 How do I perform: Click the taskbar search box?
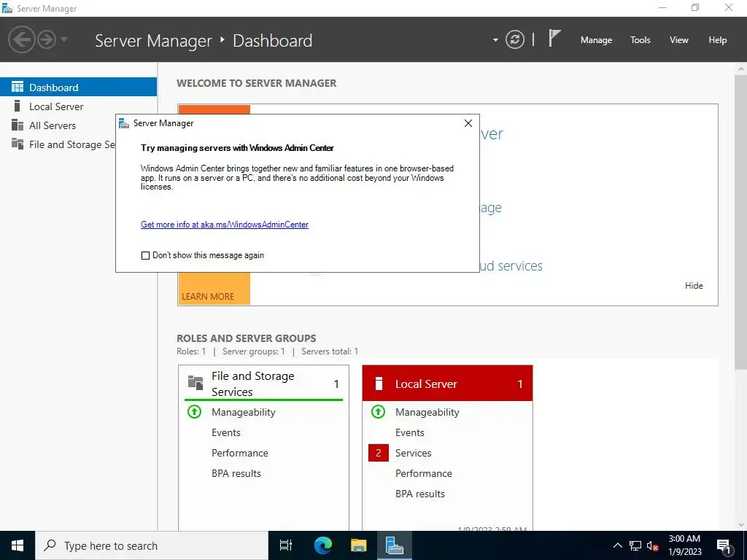click(x=152, y=545)
